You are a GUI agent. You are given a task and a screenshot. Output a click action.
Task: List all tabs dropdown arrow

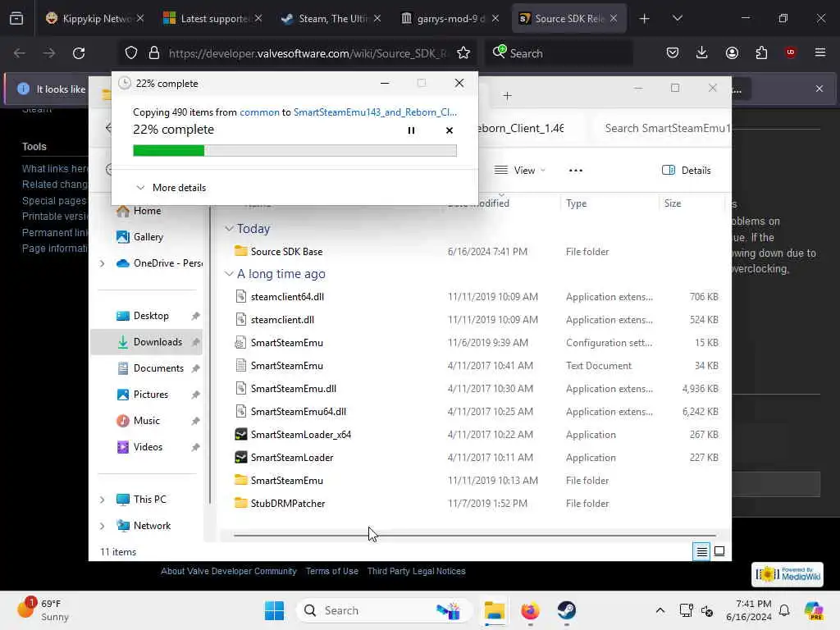677,18
